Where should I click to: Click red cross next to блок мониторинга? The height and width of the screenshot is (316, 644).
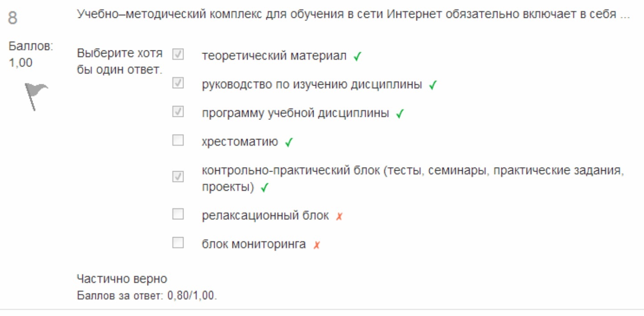316,246
